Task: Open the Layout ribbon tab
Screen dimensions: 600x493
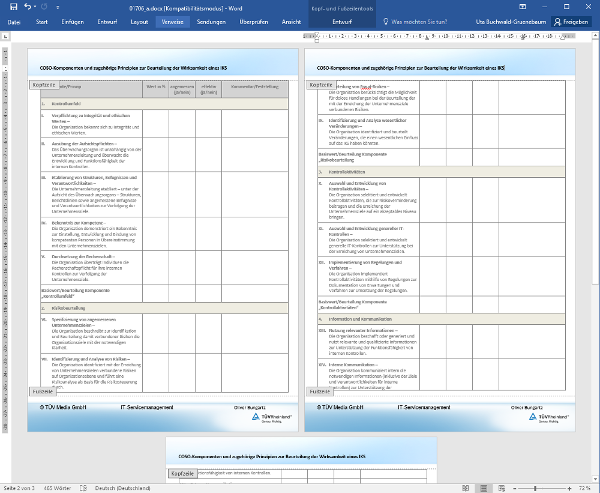Action: click(140, 20)
